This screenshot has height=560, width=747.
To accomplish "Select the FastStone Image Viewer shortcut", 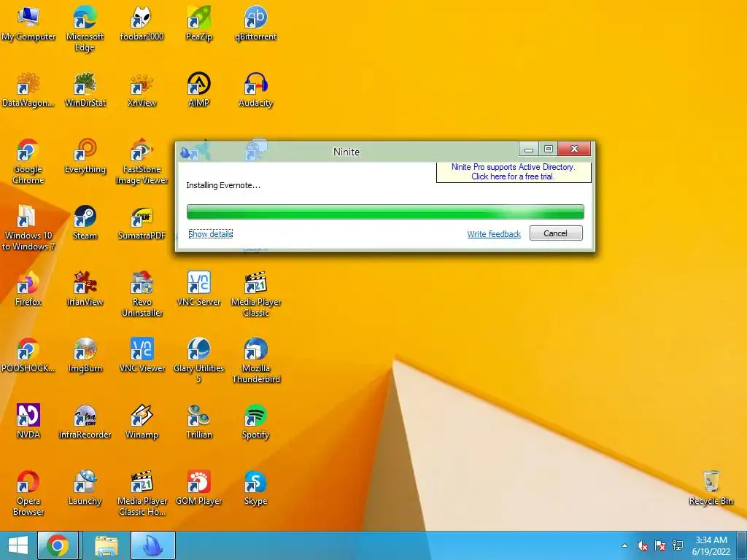I will 142,161.
